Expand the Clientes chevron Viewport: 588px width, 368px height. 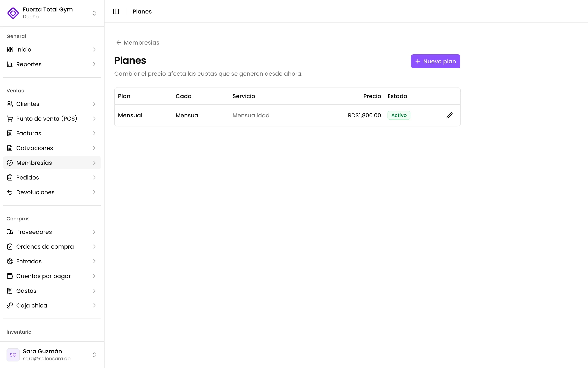click(94, 104)
